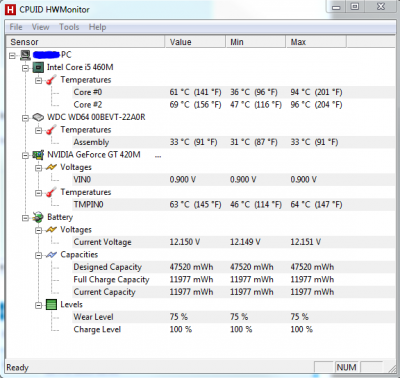Collapse the Battery Voltages group
Screen dimensions: 400x378
point(39,230)
